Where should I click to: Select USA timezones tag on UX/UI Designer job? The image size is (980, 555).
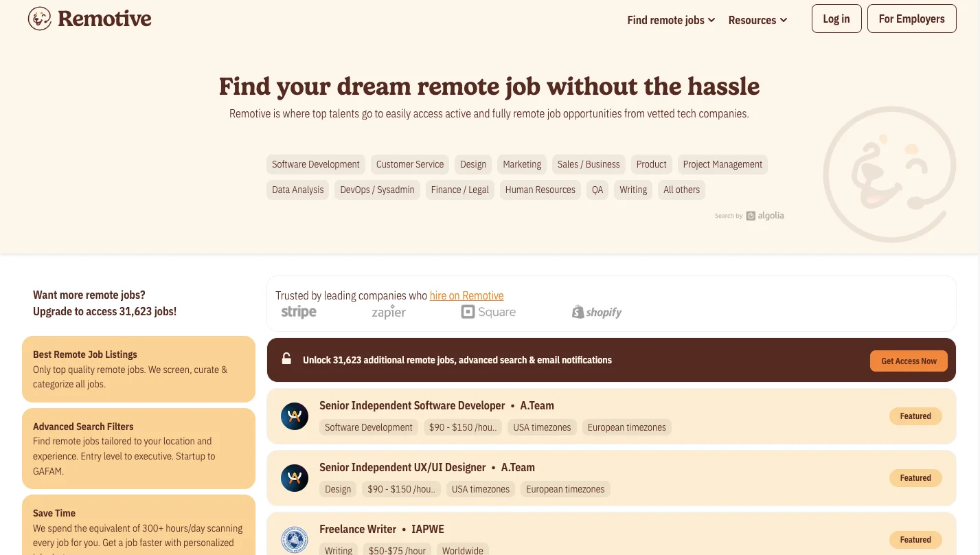pyautogui.click(x=481, y=489)
